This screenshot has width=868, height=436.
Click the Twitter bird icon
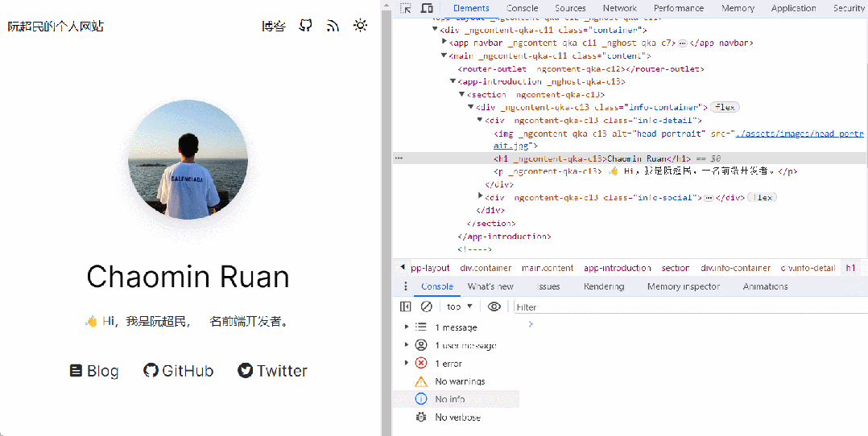tap(246, 371)
